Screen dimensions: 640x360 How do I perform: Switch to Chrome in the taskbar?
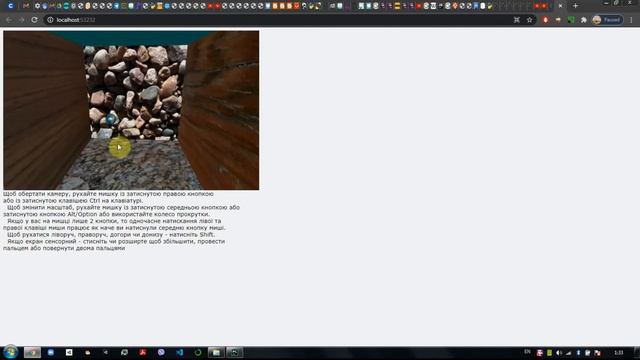click(32, 352)
